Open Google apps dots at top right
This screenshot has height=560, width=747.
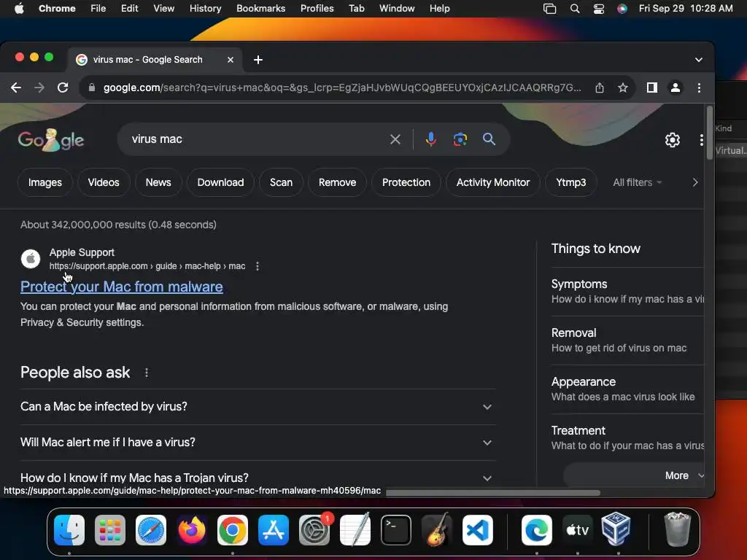pyautogui.click(x=701, y=140)
